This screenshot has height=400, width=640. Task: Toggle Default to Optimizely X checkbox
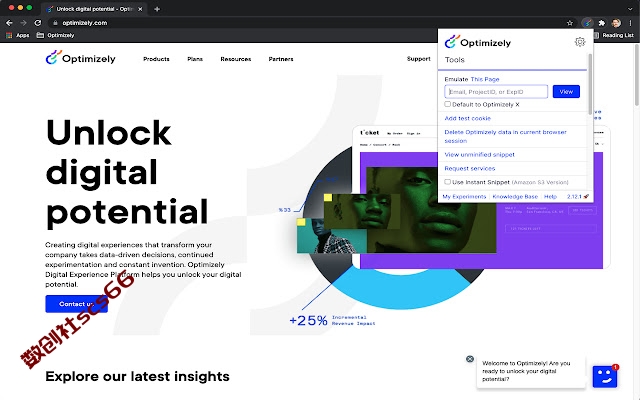click(x=447, y=104)
